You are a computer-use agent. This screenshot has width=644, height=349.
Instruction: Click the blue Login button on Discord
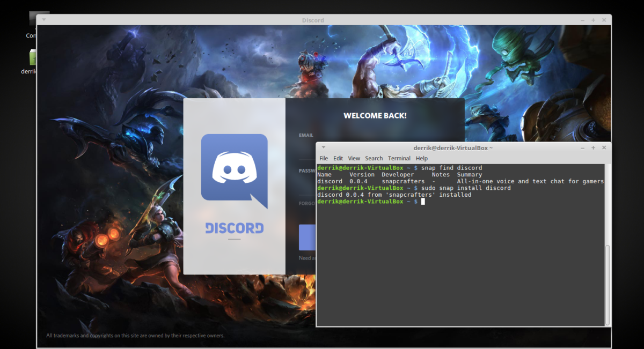[x=308, y=237]
